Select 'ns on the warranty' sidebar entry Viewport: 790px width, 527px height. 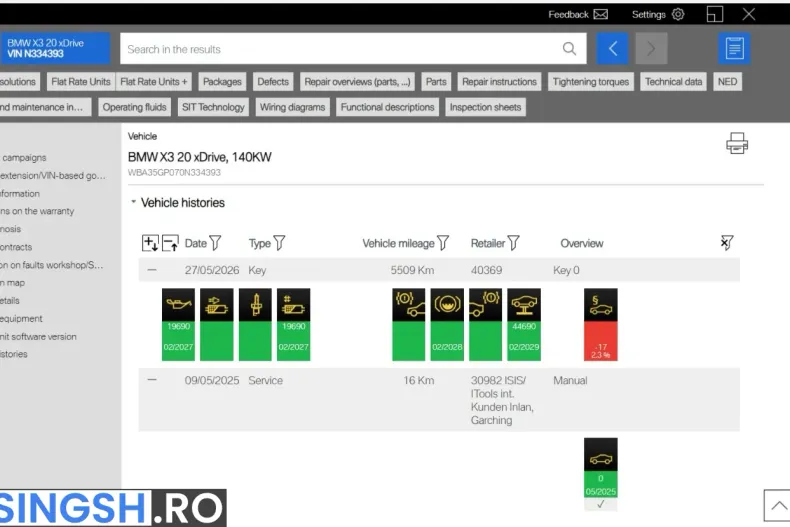[x=37, y=211]
